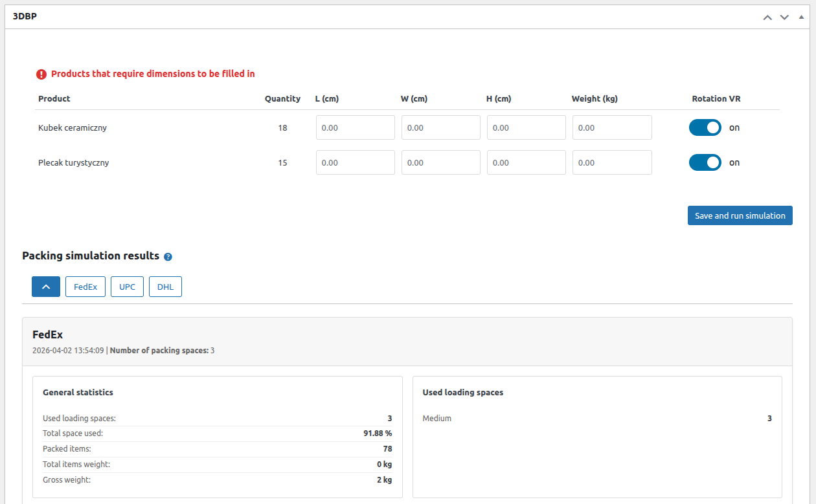Collapse the 3DBP panel with the corner triangle
This screenshot has height=504, width=816.
[x=801, y=17]
